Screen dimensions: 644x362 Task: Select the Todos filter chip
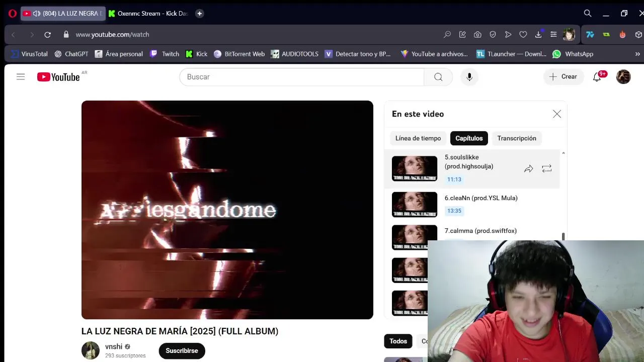[x=398, y=341]
